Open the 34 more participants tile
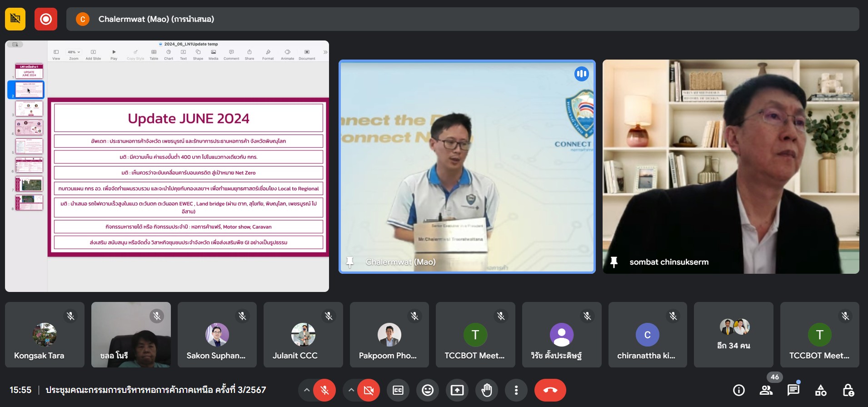The image size is (868, 407). click(733, 335)
